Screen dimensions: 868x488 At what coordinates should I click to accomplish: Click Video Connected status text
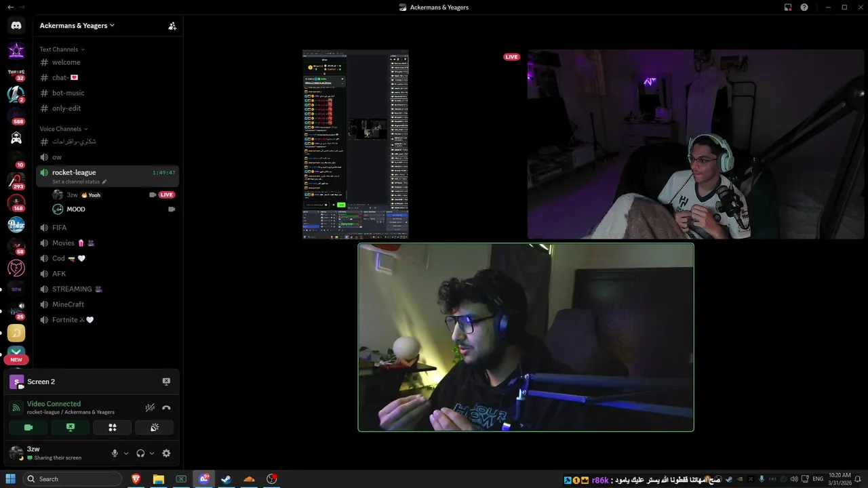tap(54, 404)
